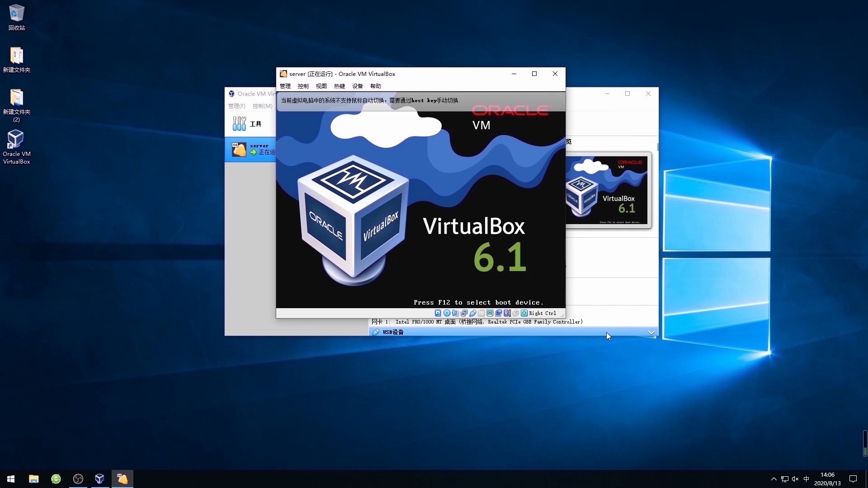The height and width of the screenshot is (488, 868).
Task: Click the CPU virtualization status icon
Action: (506, 313)
